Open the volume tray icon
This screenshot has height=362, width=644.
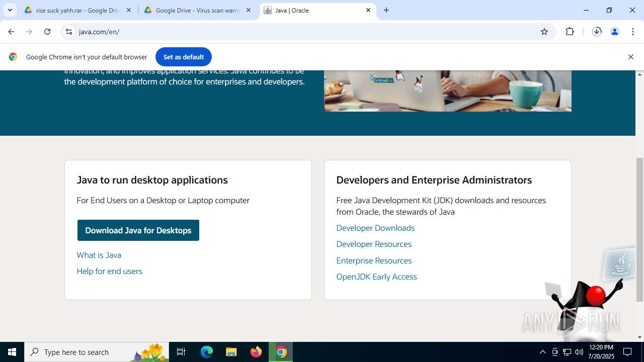click(579, 352)
